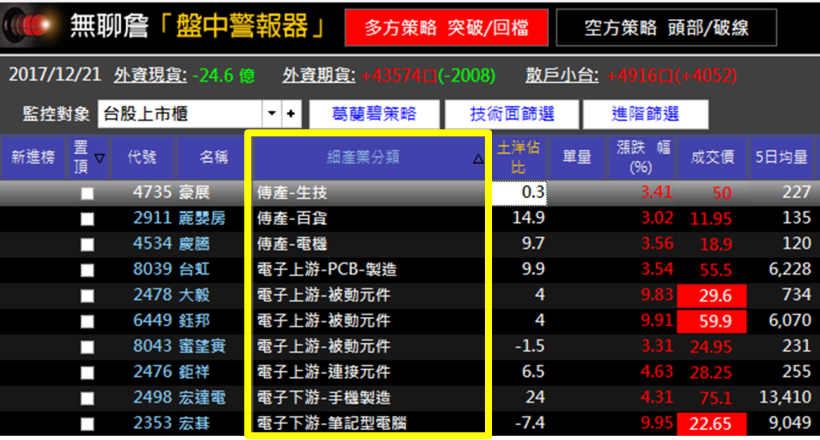820x440 pixels.
Task: Click the 13,410 volume value
Action: pyautogui.click(x=785, y=397)
